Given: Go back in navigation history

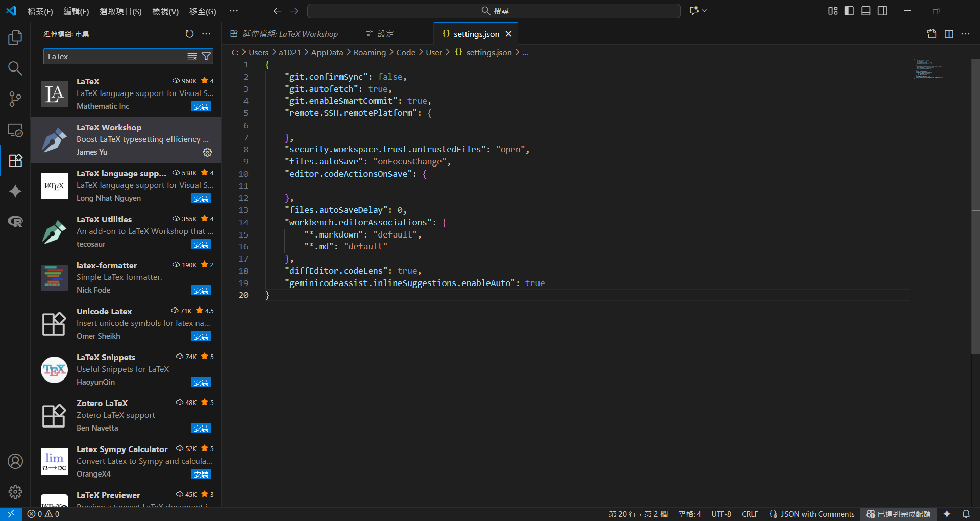Looking at the screenshot, I should 277,11.
